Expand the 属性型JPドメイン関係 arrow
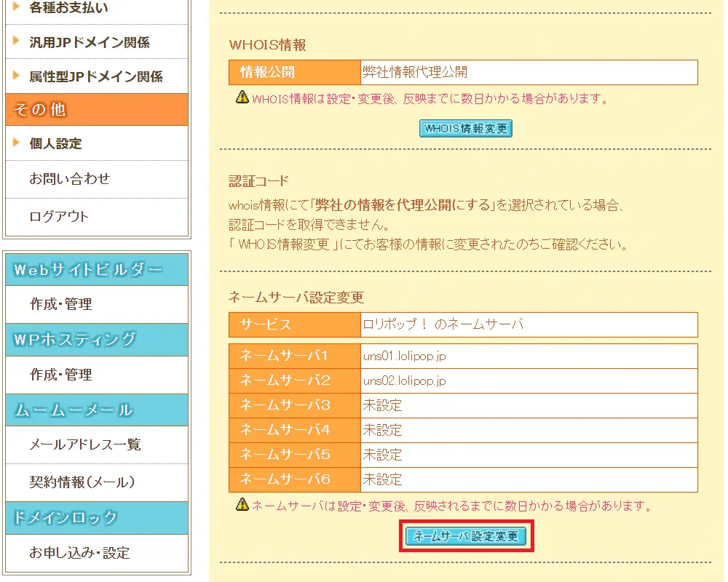728x582 pixels. [x=16, y=76]
